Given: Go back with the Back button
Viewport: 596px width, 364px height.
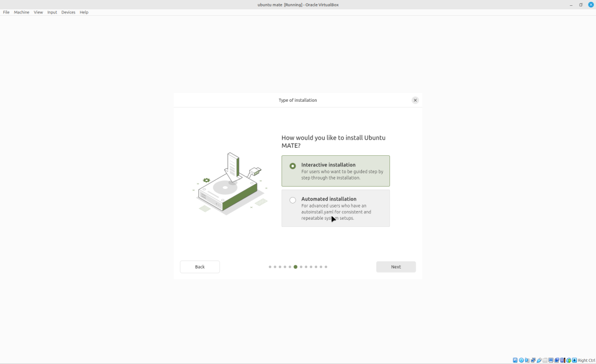Looking at the screenshot, I should coord(200,267).
